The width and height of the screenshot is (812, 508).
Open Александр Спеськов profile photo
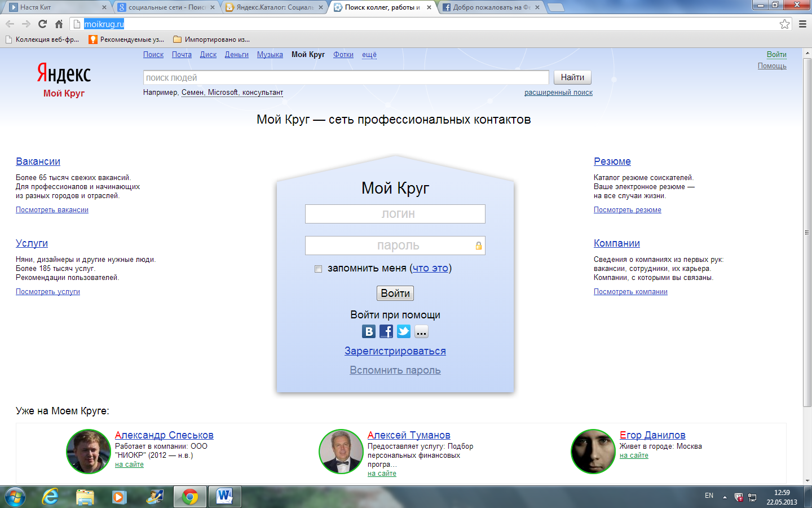point(89,451)
